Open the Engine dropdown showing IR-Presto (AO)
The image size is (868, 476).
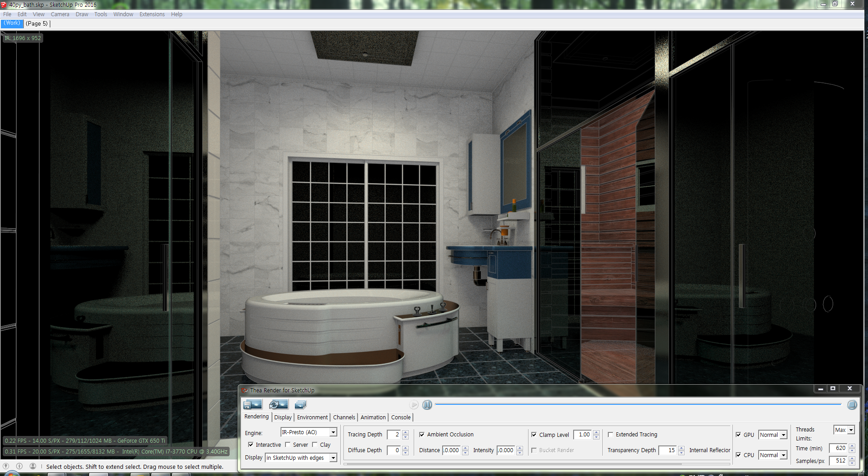(x=308, y=432)
